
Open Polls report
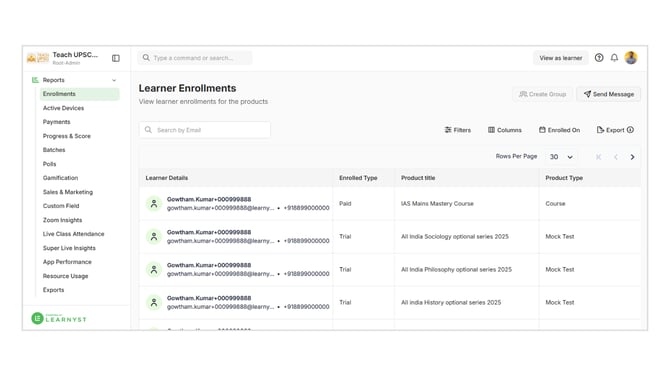coord(49,164)
